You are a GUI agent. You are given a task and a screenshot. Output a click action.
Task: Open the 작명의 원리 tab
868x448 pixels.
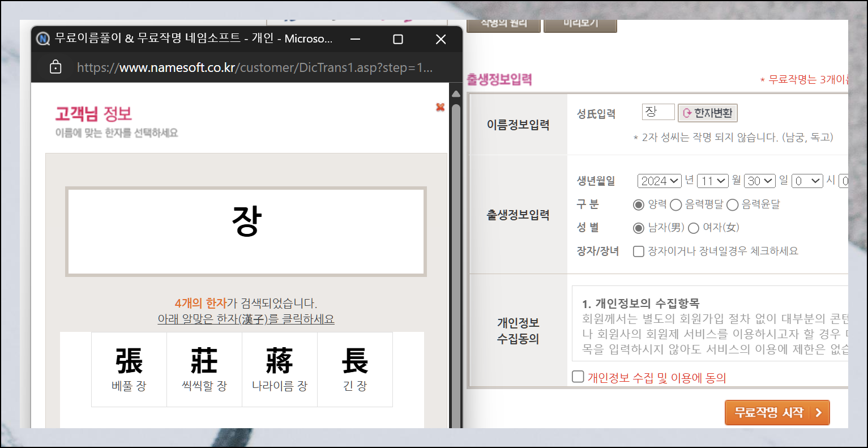point(503,25)
